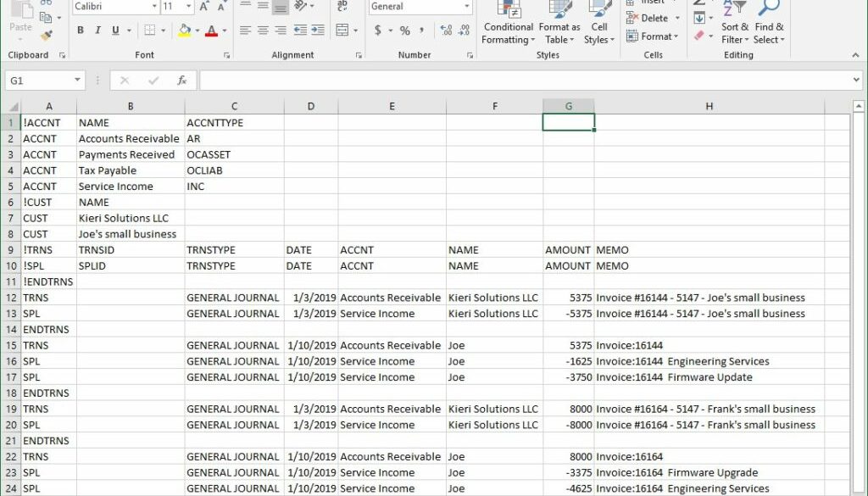
Task: Open the Find & Select menu
Action: pos(769,22)
